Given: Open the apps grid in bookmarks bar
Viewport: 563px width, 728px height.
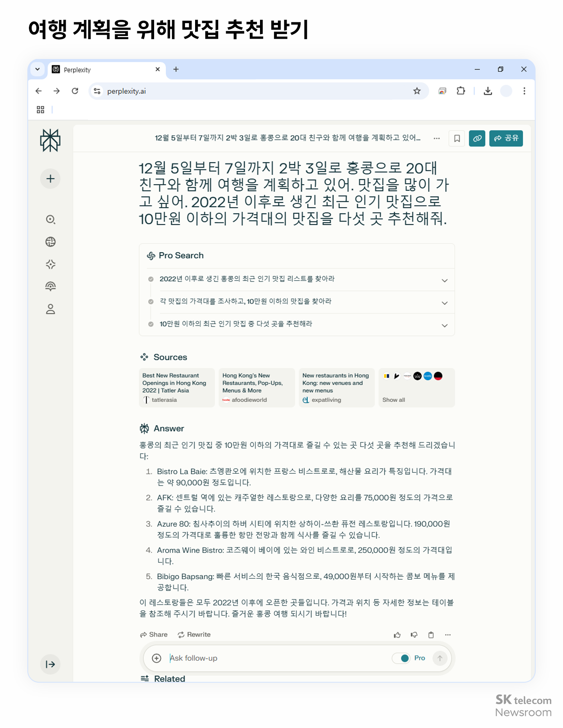Looking at the screenshot, I should (40, 110).
